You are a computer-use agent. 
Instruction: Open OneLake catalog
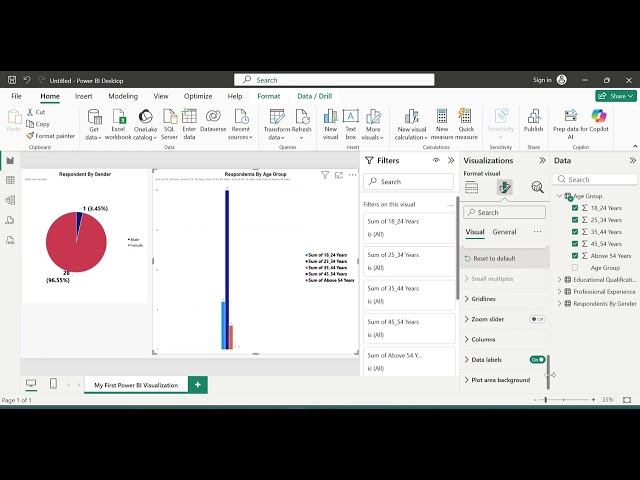145,124
